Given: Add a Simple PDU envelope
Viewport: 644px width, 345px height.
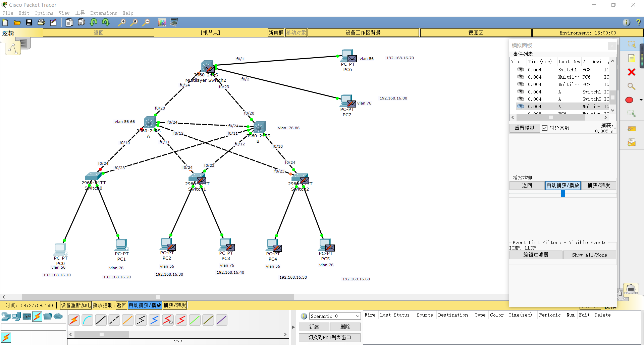Looking at the screenshot, I should click(632, 129).
